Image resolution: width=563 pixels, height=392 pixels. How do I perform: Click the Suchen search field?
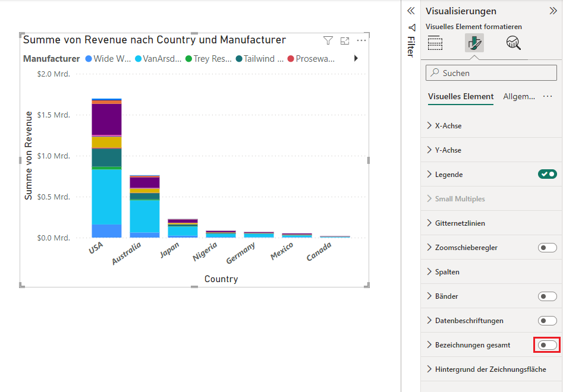pyautogui.click(x=491, y=73)
